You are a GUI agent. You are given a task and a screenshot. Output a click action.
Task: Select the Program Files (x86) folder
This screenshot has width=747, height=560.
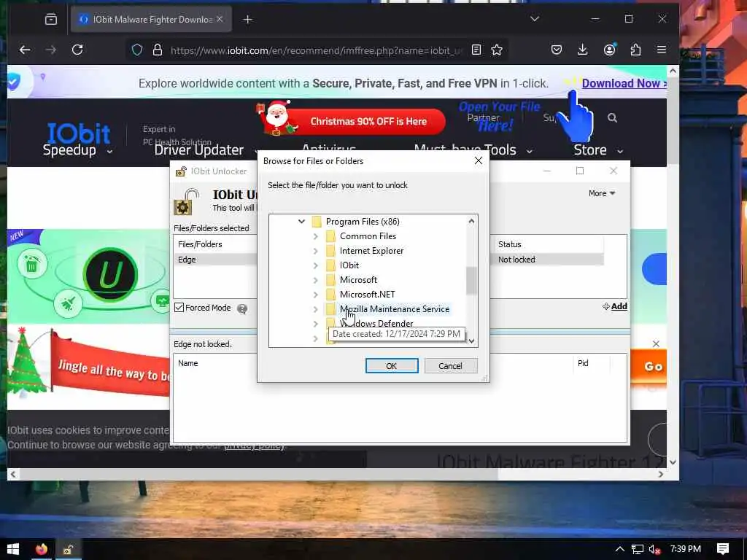tap(362, 222)
